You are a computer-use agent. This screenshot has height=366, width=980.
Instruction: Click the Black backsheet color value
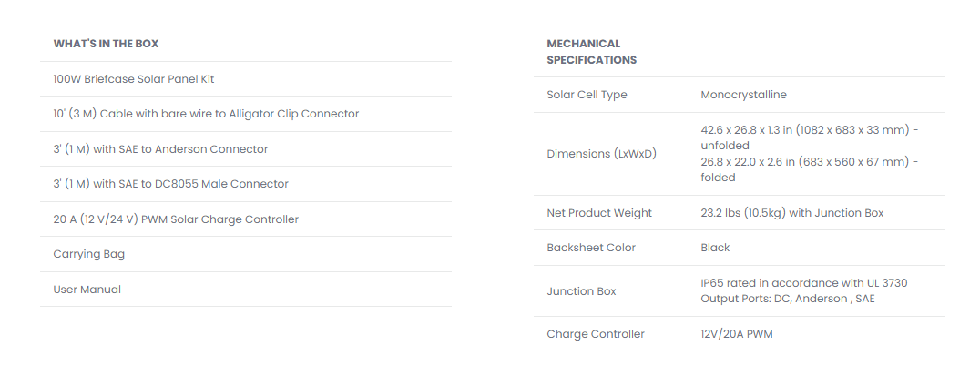(x=715, y=248)
